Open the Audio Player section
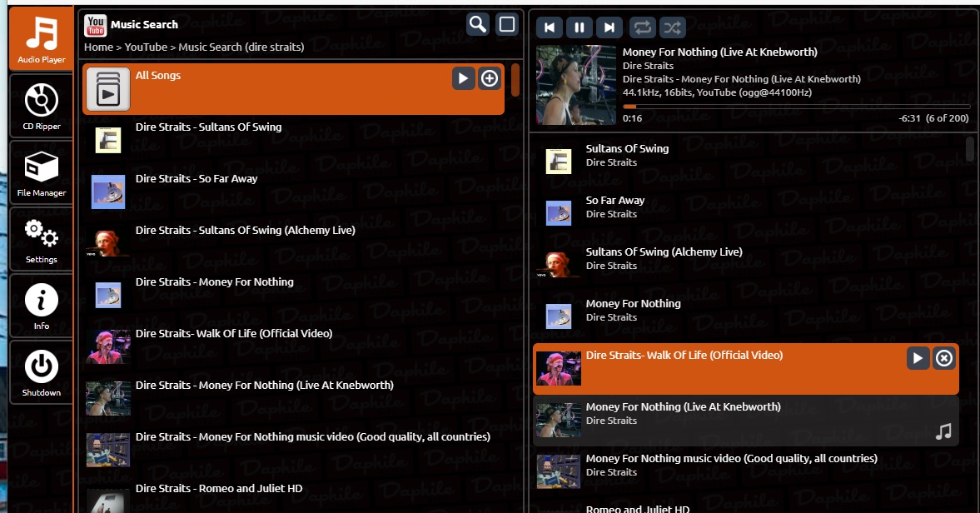This screenshot has height=513, width=980. (x=42, y=39)
